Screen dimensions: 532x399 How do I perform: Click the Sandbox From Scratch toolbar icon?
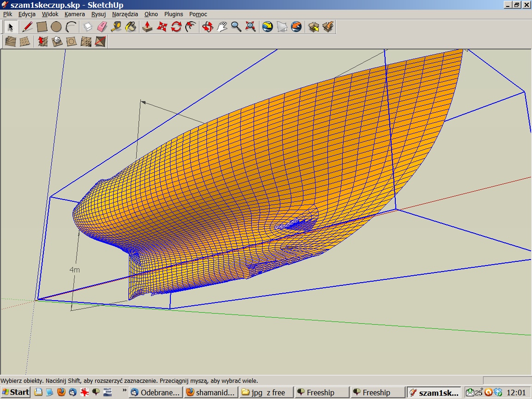coord(25,42)
